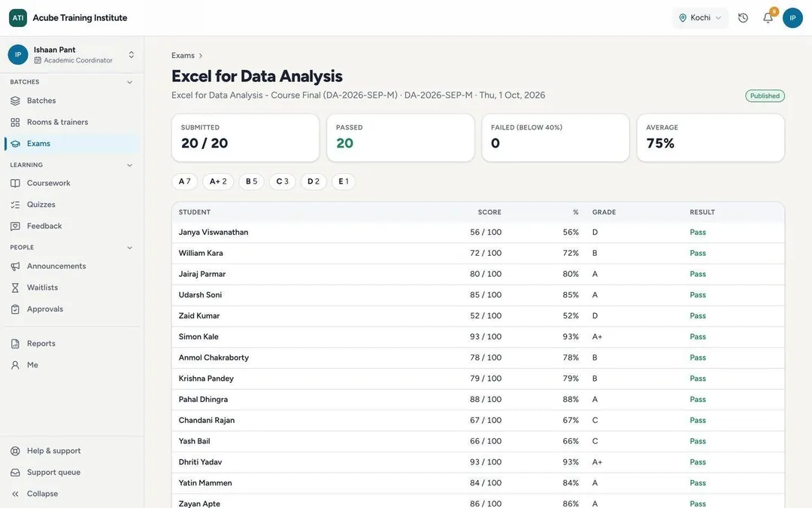Open the notifications bell icon

click(768, 17)
